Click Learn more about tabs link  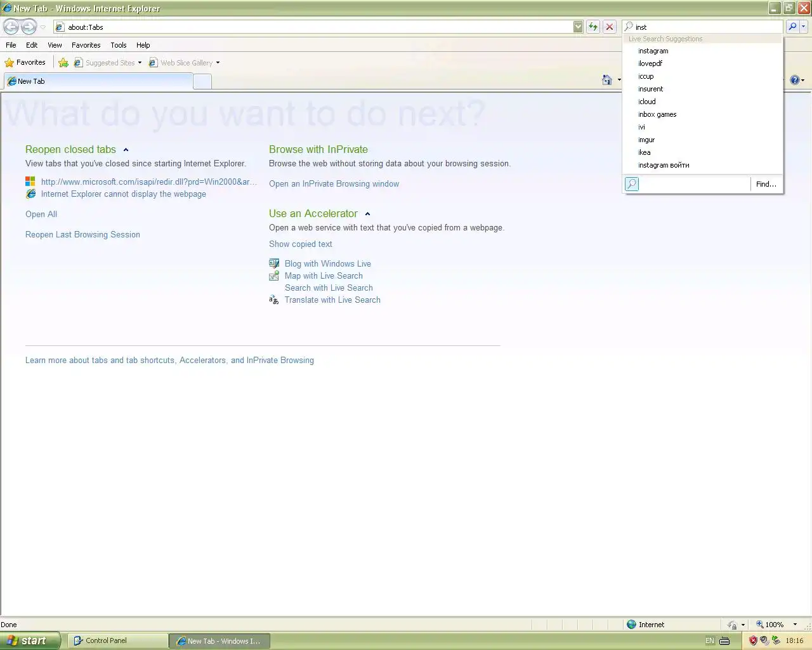pyautogui.click(x=169, y=361)
